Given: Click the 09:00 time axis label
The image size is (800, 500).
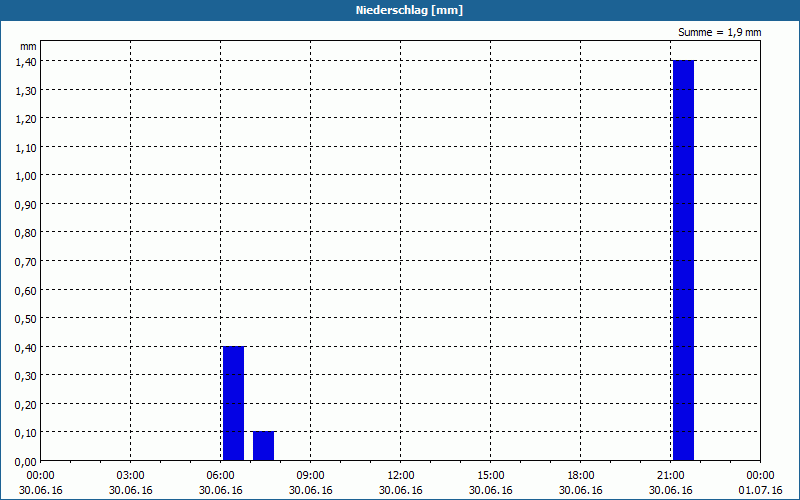Looking at the screenshot, I should point(310,476).
